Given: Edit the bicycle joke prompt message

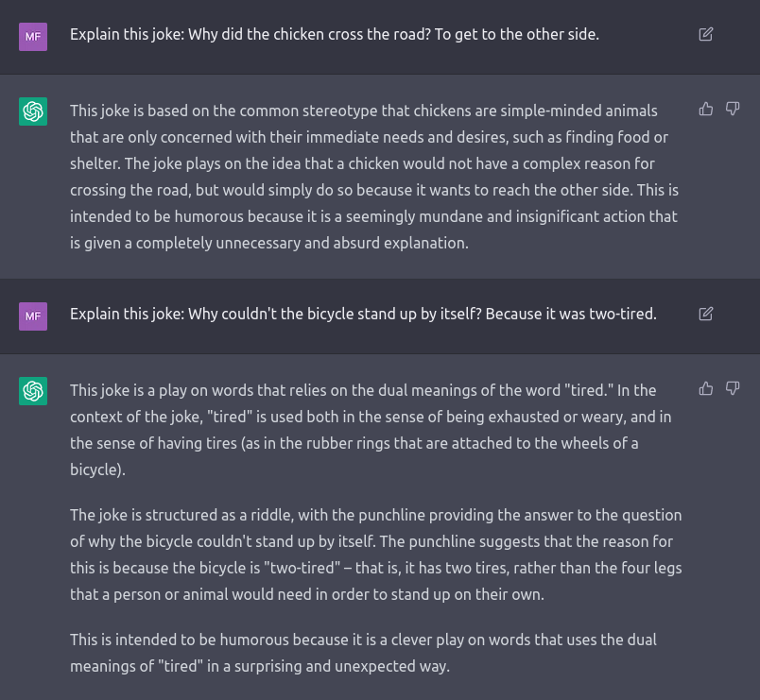Looking at the screenshot, I should pos(706,314).
